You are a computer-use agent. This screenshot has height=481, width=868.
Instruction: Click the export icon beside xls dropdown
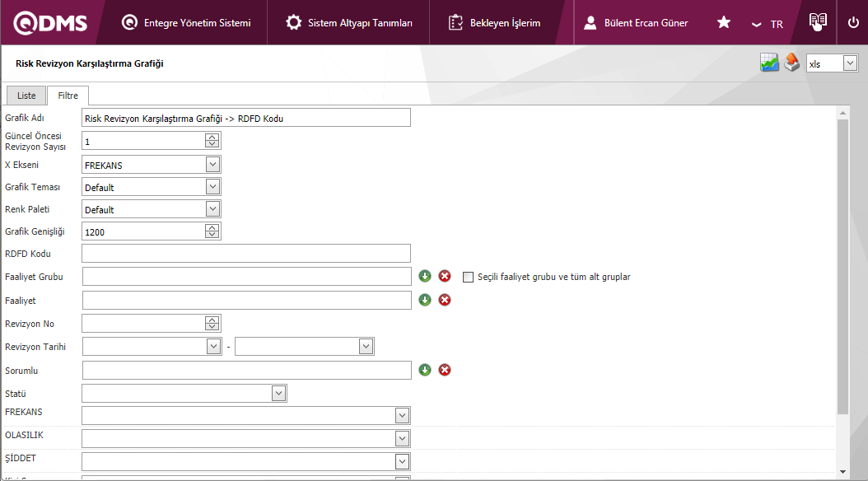click(x=791, y=63)
